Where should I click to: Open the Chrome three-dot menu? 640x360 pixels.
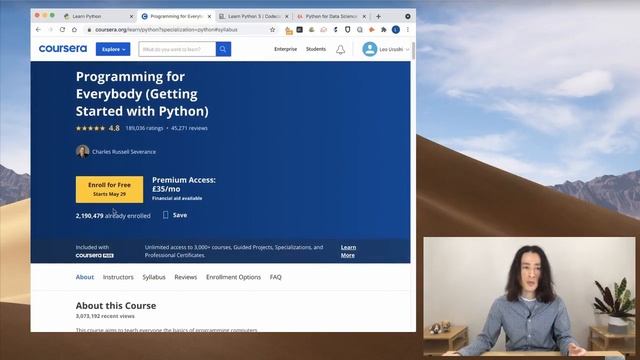click(x=407, y=29)
